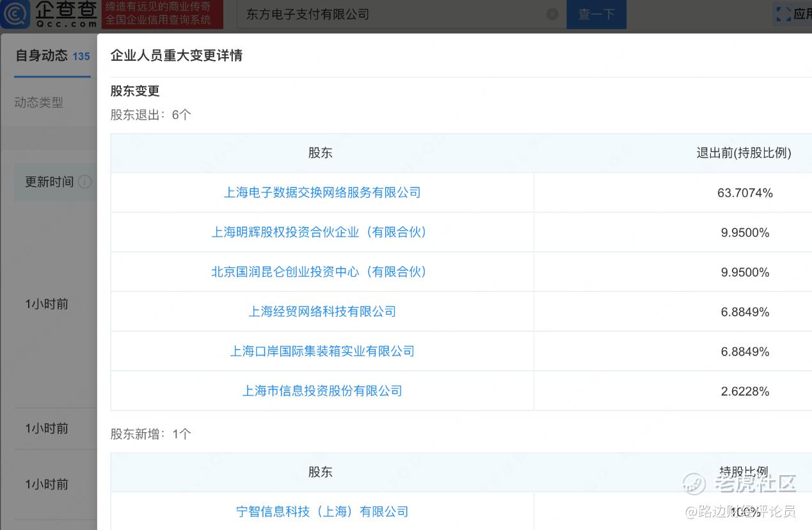Open shareholder 上海电子数据交换网络服务有限公司
The height and width of the screenshot is (530, 812).
coord(322,192)
